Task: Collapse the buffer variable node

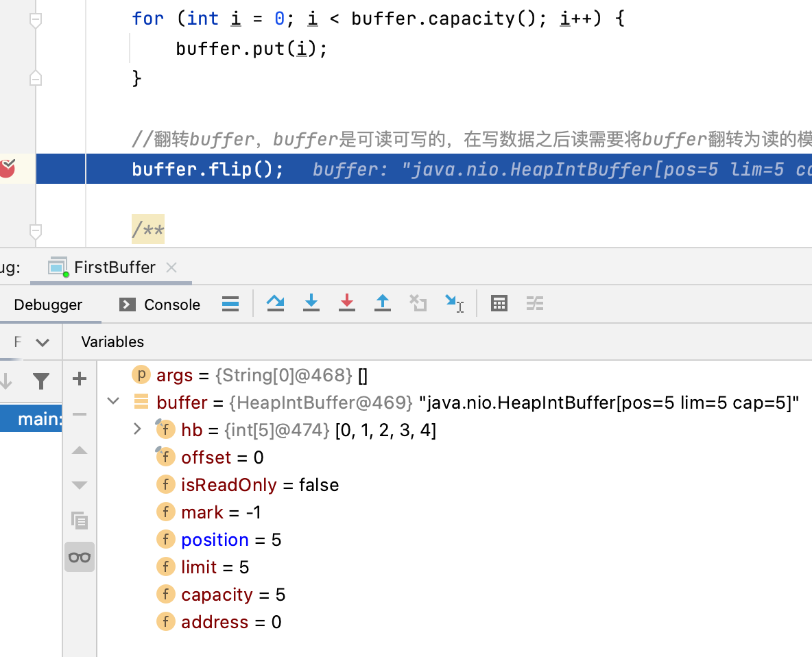Action: pyautogui.click(x=113, y=401)
